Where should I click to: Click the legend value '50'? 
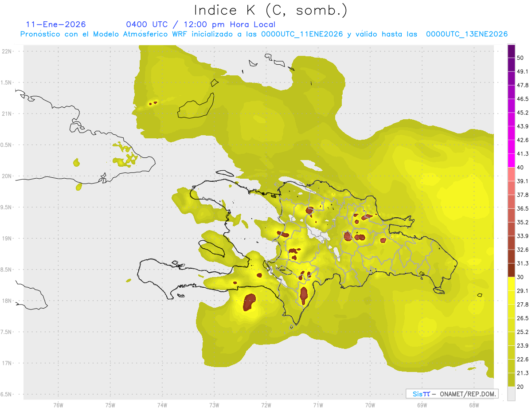(x=521, y=58)
